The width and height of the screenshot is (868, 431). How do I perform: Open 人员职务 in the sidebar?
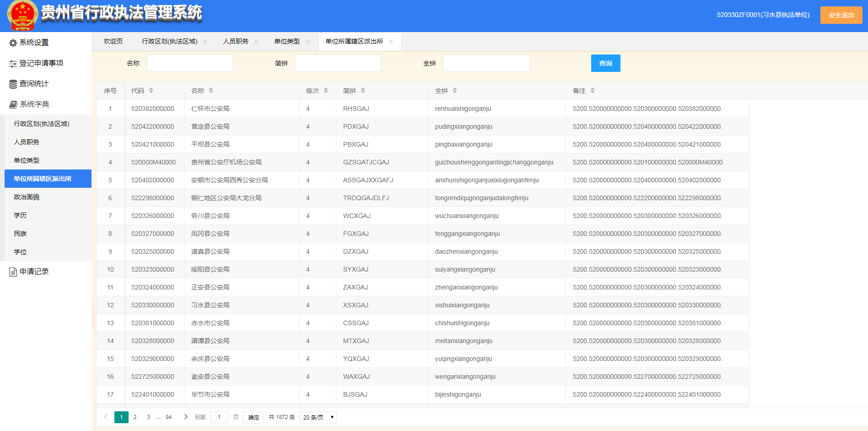(48, 142)
